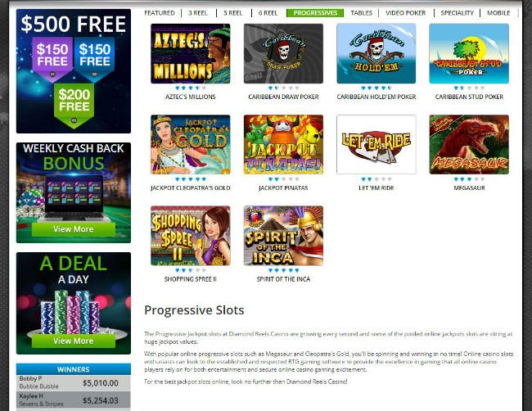Click View More on A Deal A Day
This screenshot has height=411, width=532.
[74, 341]
